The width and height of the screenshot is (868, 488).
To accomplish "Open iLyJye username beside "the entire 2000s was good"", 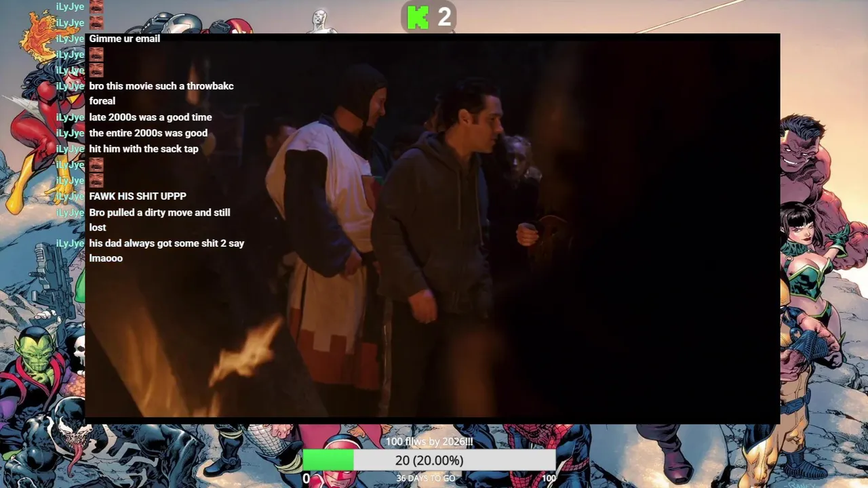I will coord(70,133).
